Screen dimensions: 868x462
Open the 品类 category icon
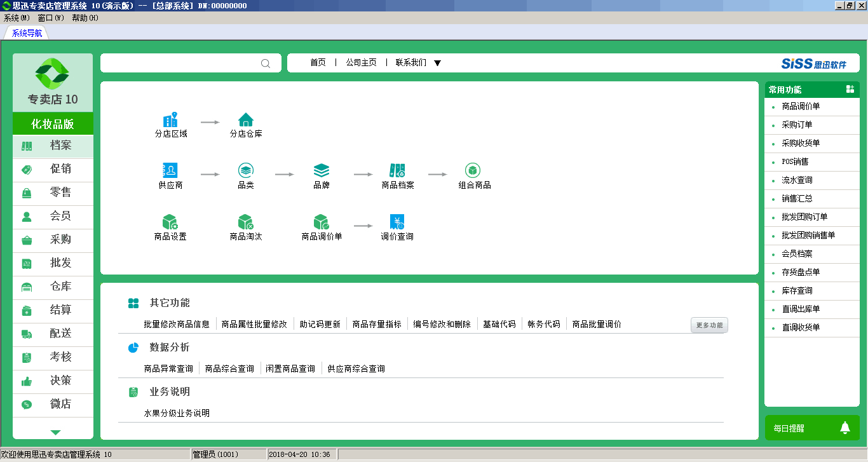[x=246, y=170]
